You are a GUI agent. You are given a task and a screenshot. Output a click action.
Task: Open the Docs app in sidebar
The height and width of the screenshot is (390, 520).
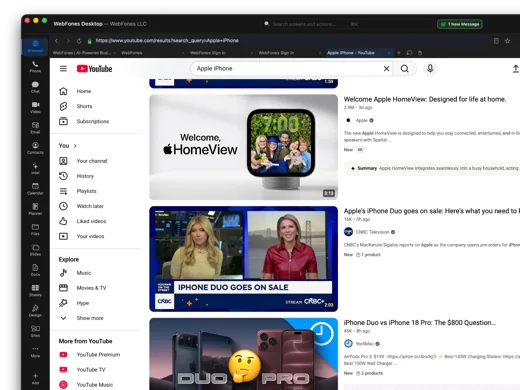pos(35,270)
